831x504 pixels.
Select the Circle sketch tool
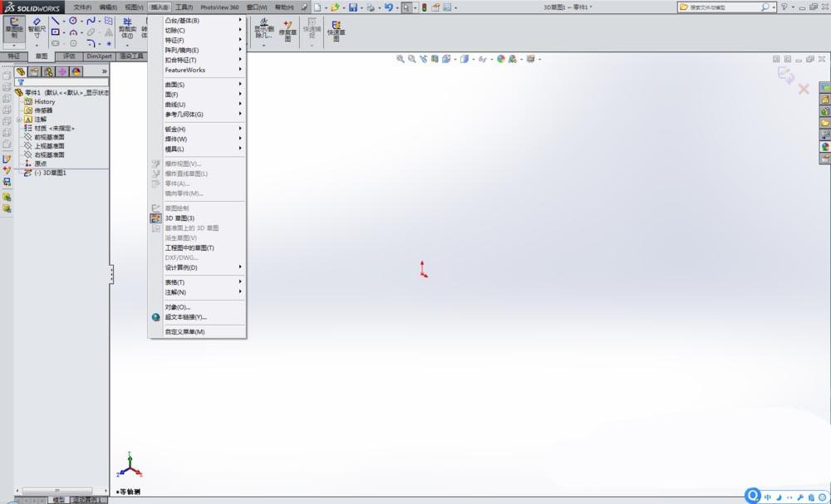pos(73,20)
